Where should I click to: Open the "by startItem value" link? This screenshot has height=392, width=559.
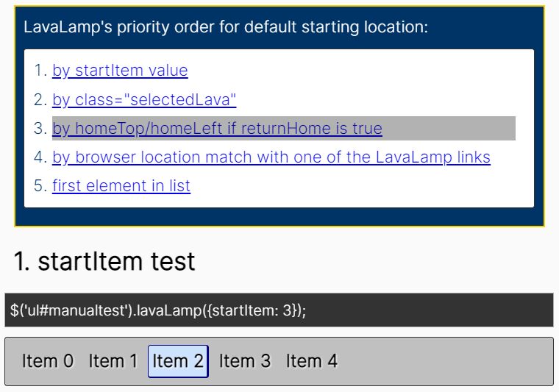coord(120,71)
